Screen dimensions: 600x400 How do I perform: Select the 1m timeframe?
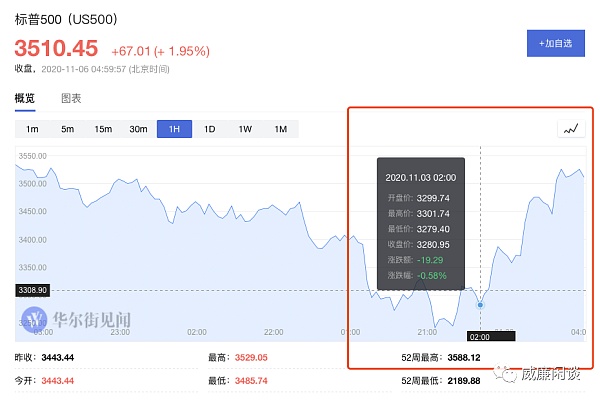tap(32, 129)
